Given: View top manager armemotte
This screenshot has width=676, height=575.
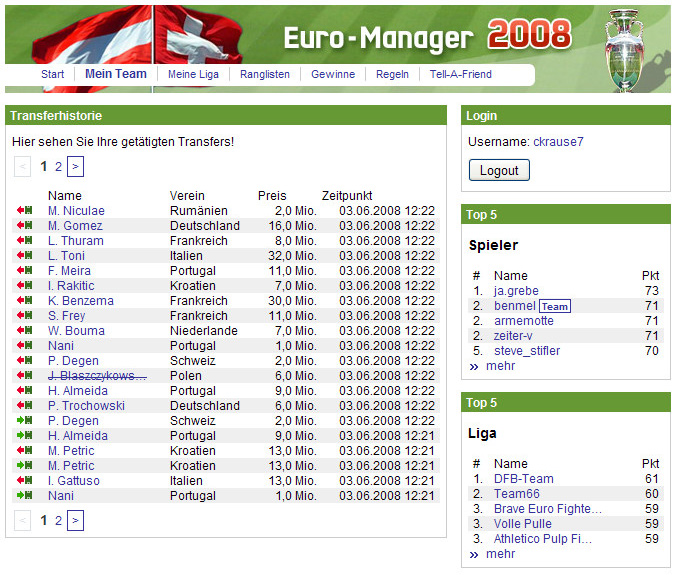Looking at the screenshot, I should 524,321.
